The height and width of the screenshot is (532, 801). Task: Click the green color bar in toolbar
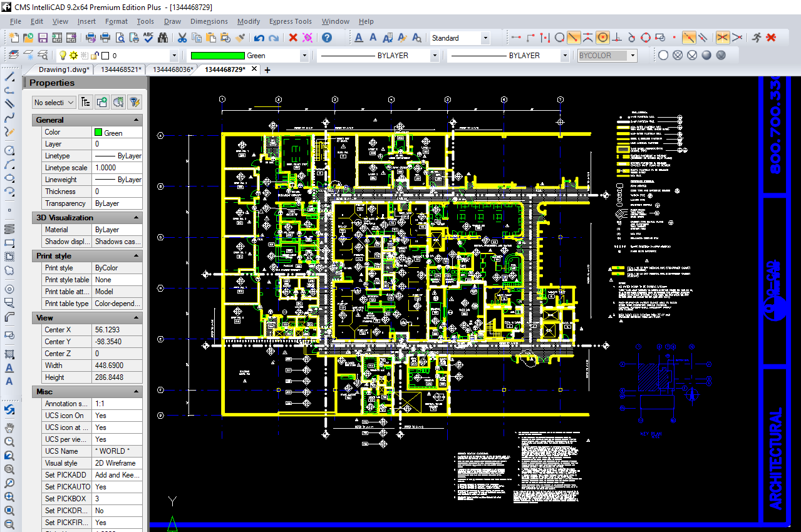click(217, 56)
